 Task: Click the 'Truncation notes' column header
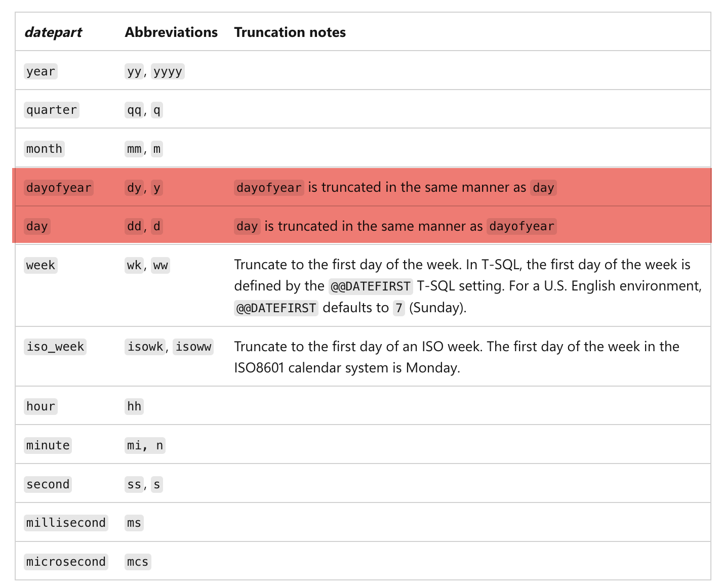point(290,32)
